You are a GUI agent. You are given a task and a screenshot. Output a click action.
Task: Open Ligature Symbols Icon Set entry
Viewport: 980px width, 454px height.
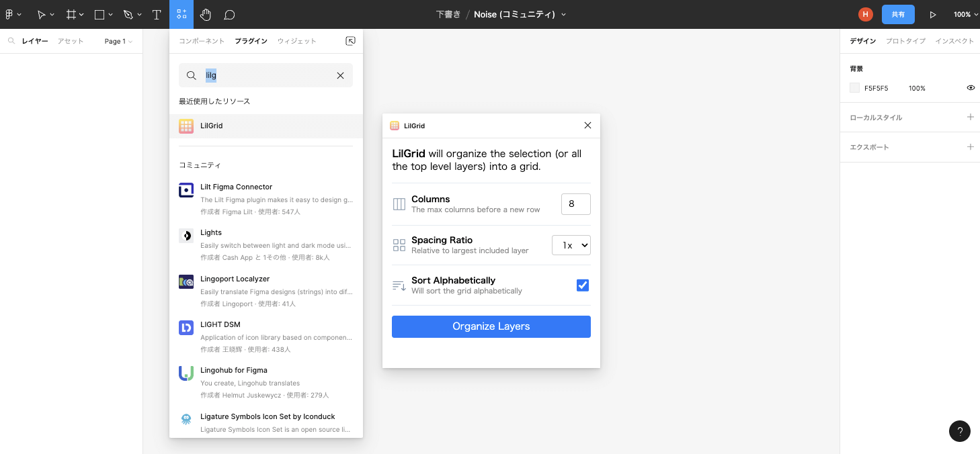(266, 423)
